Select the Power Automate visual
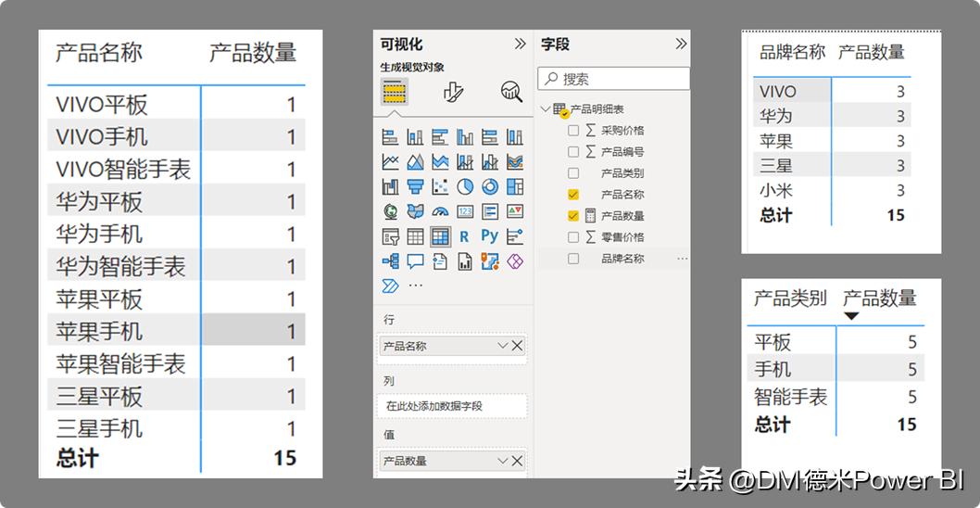This screenshot has height=508, width=980. point(390,286)
